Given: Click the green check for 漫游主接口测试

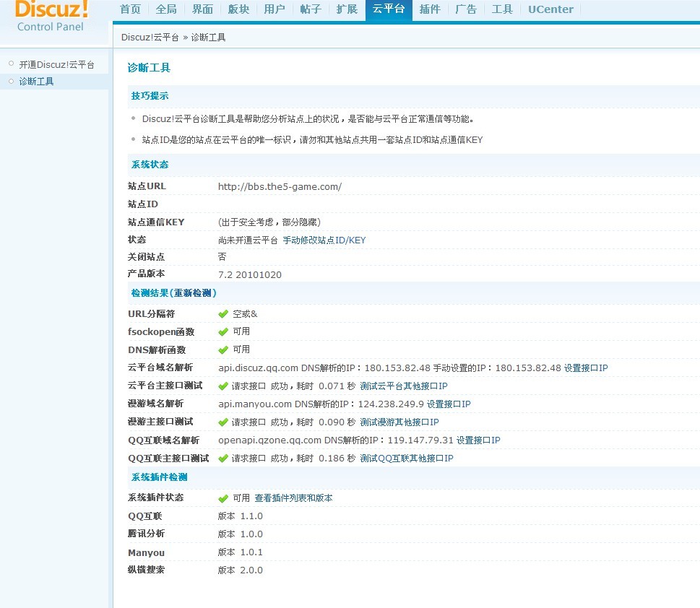Looking at the screenshot, I should pos(223,422).
